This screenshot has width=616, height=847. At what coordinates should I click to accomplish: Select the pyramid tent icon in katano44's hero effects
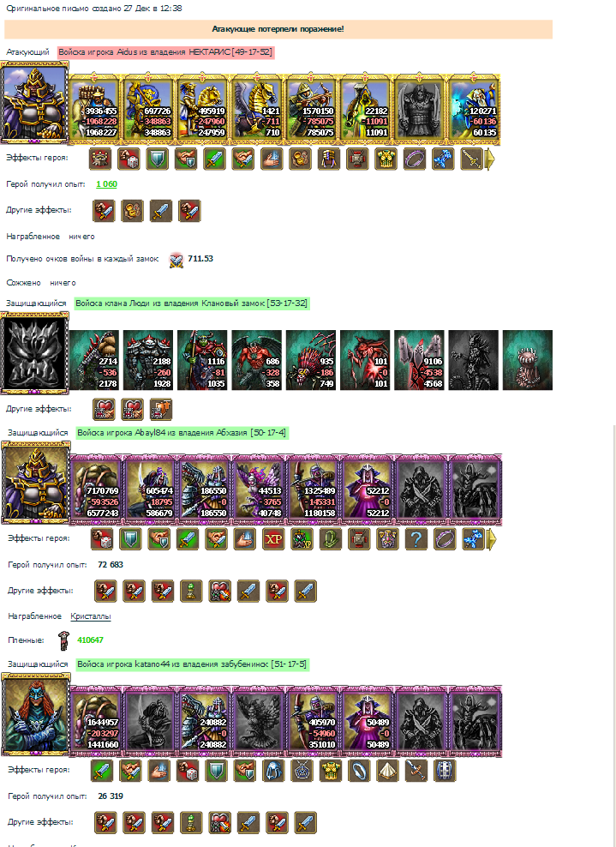point(387,771)
